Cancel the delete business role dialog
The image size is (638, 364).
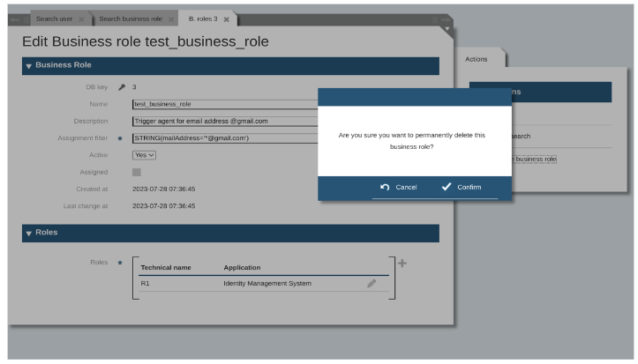click(398, 187)
